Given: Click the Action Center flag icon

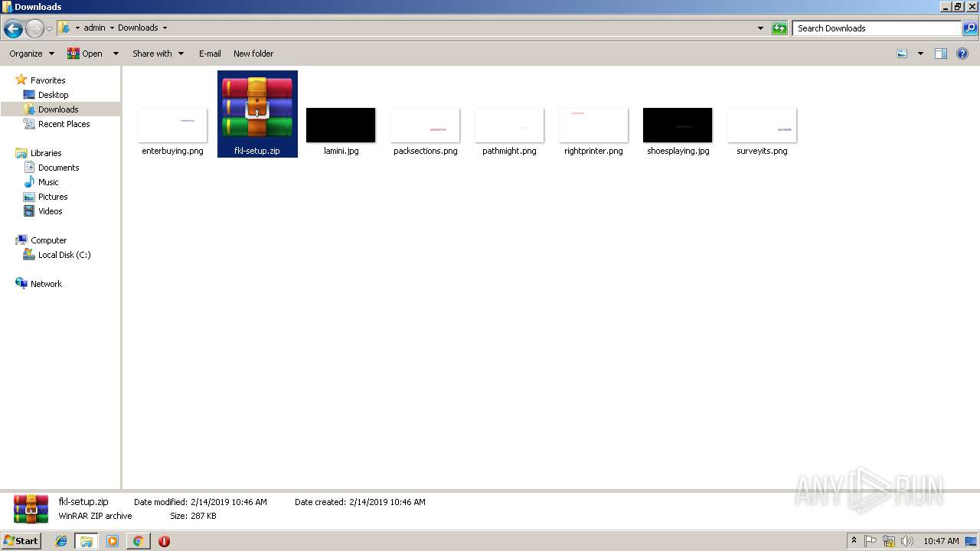Looking at the screenshot, I should 871,541.
